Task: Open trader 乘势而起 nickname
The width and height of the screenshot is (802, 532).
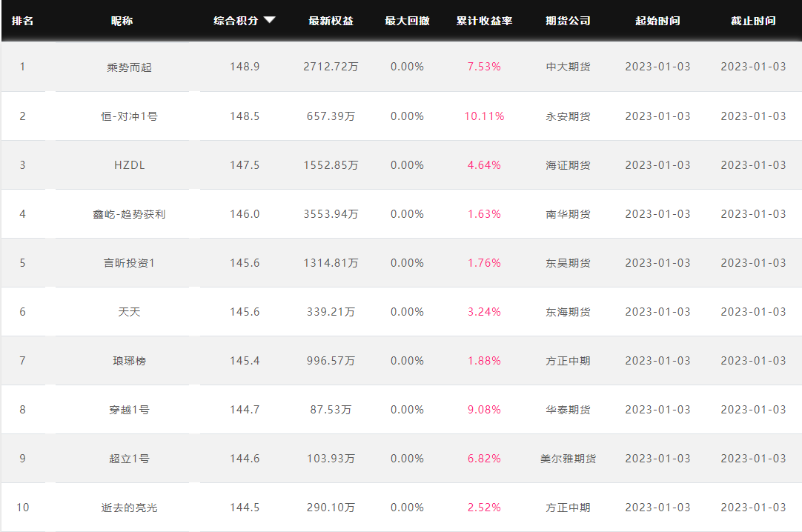Action: (x=130, y=67)
